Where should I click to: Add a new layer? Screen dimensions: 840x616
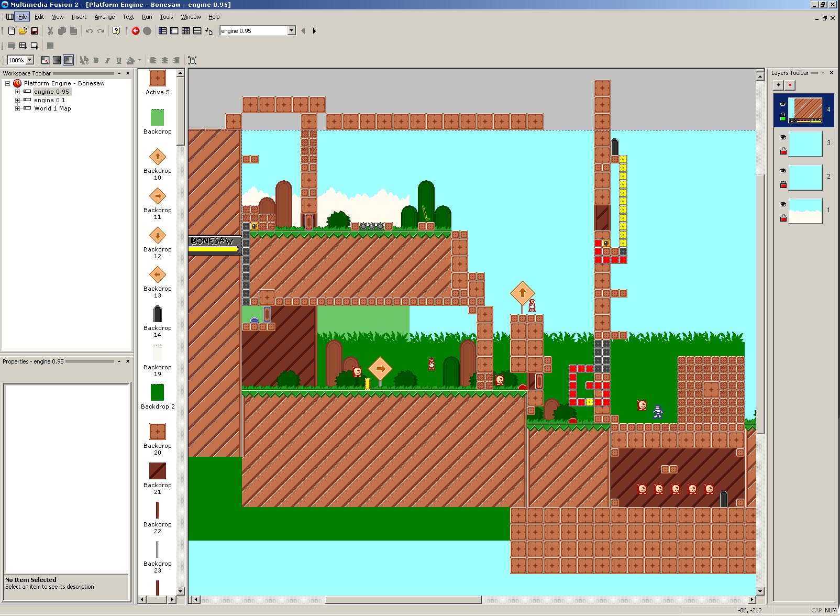click(x=779, y=85)
